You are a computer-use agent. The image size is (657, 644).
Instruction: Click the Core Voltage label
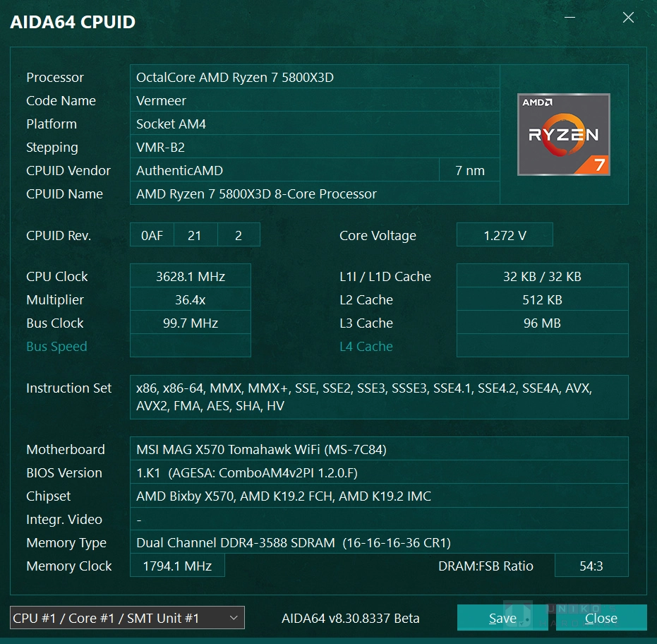(x=378, y=236)
